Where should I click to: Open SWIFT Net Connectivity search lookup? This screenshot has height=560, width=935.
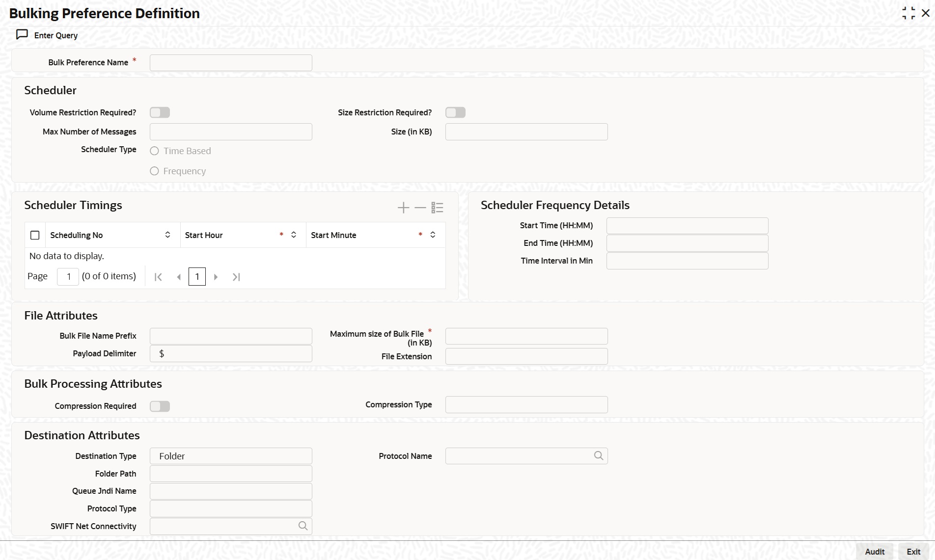pyautogui.click(x=303, y=526)
